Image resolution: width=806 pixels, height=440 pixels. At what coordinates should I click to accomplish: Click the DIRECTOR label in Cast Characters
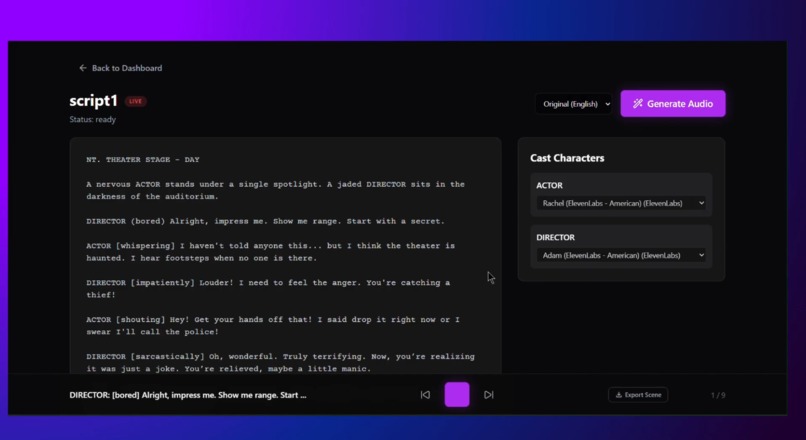(x=555, y=237)
